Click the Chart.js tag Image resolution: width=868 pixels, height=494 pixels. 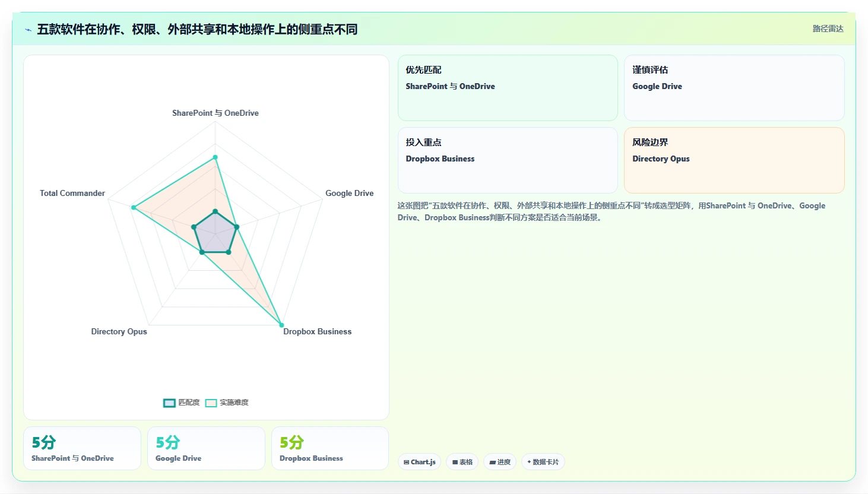(419, 462)
